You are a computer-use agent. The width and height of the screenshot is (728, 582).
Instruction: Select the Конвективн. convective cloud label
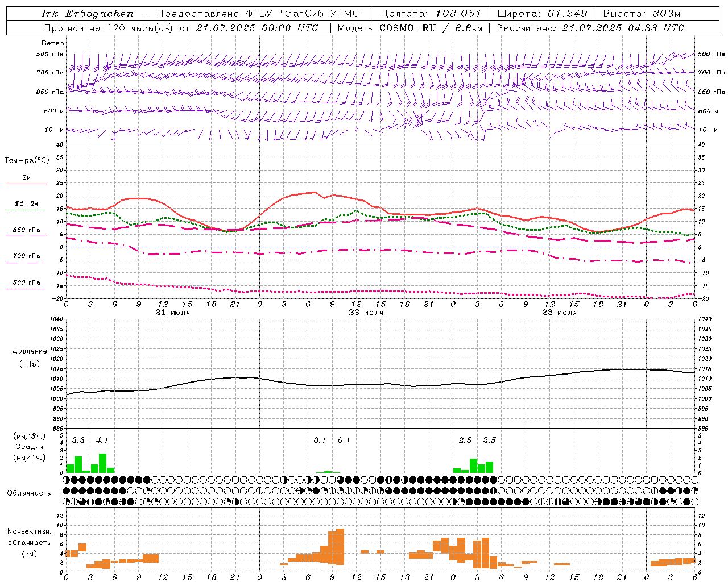click(30, 531)
